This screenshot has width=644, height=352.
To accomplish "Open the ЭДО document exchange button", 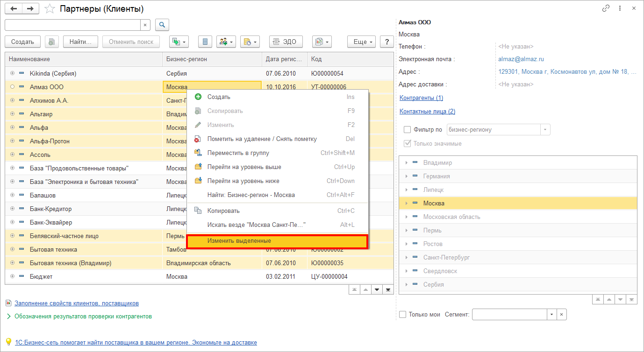I will point(286,42).
